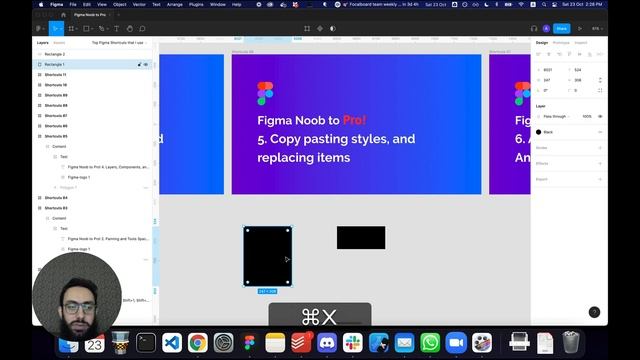Click the align top icon in Design panel
The width and height of the screenshot is (640, 360).
[569, 54]
